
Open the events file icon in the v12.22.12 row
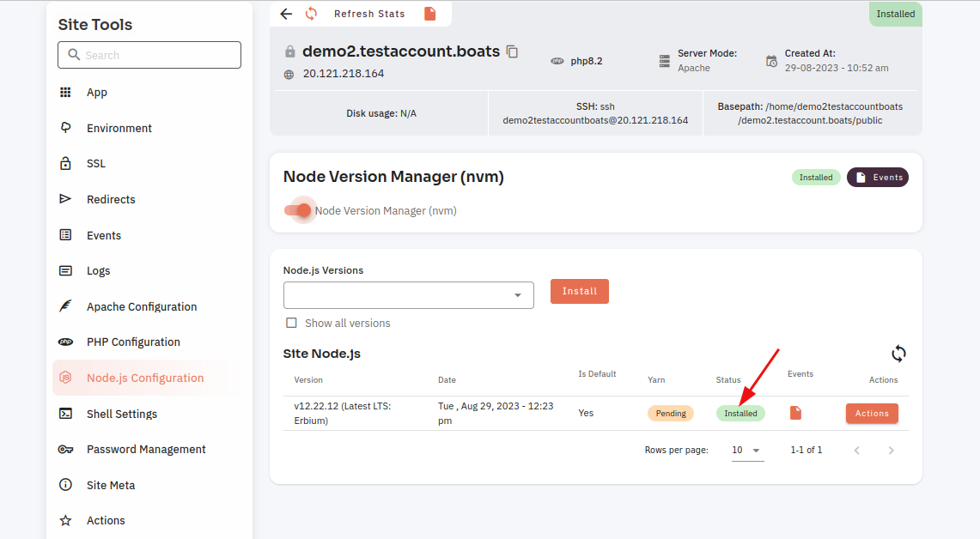795,413
